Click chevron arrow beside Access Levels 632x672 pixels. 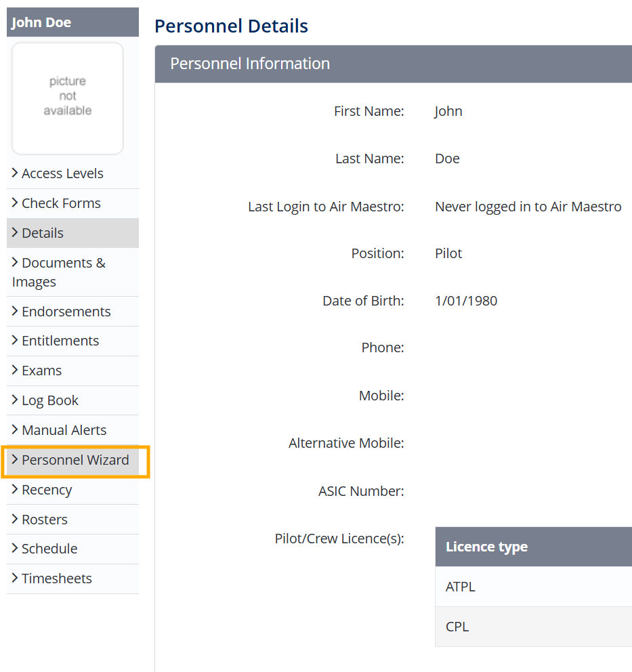pyautogui.click(x=15, y=173)
